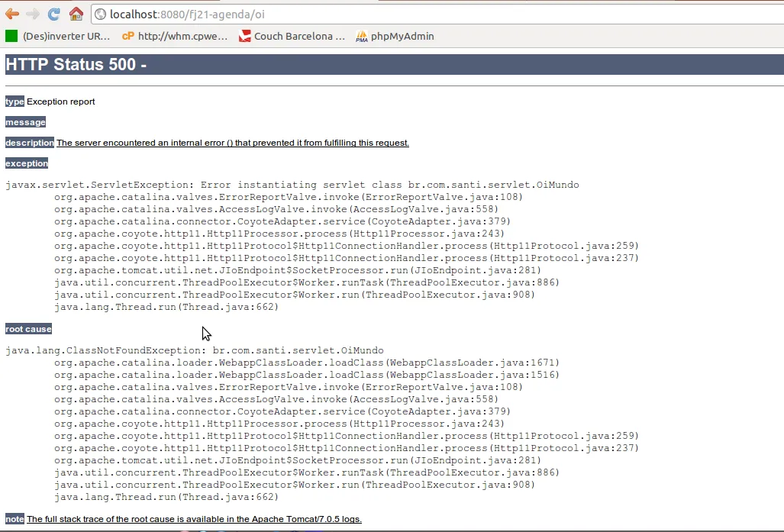784x532 pixels.
Task: Click the cPanel bookmark favicon
Action: pos(128,36)
